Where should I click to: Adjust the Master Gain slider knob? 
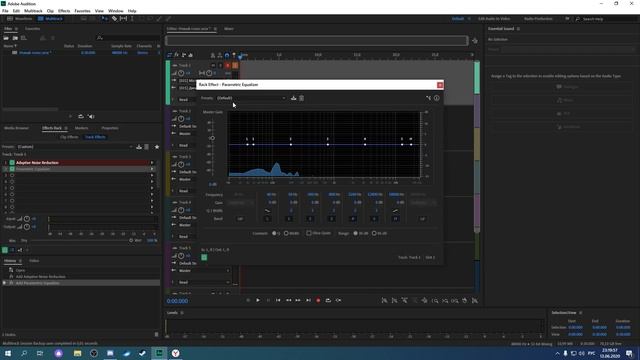tap(213, 138)
